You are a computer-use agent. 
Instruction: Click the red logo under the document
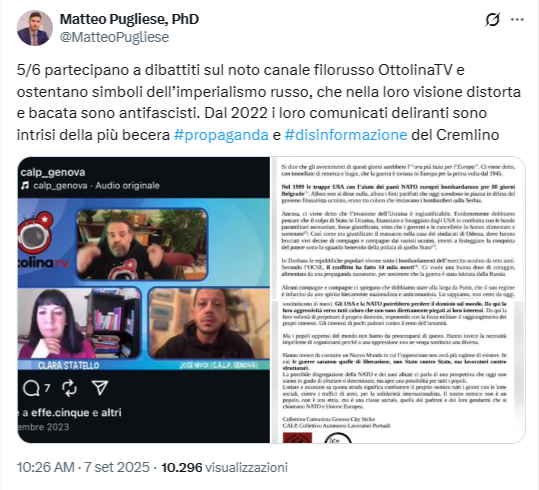coord(297,438)
